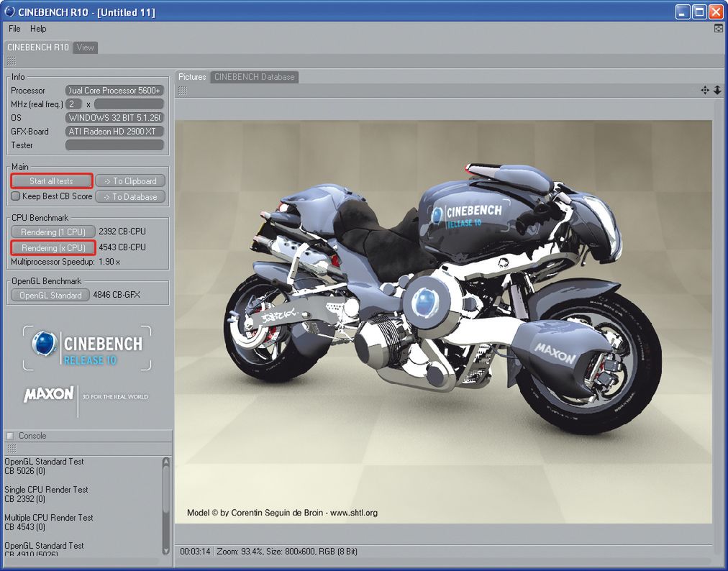Screen dimensions: 728x571
Task: Open the CINEBENCH Database tab
Action: coord(255,77)
